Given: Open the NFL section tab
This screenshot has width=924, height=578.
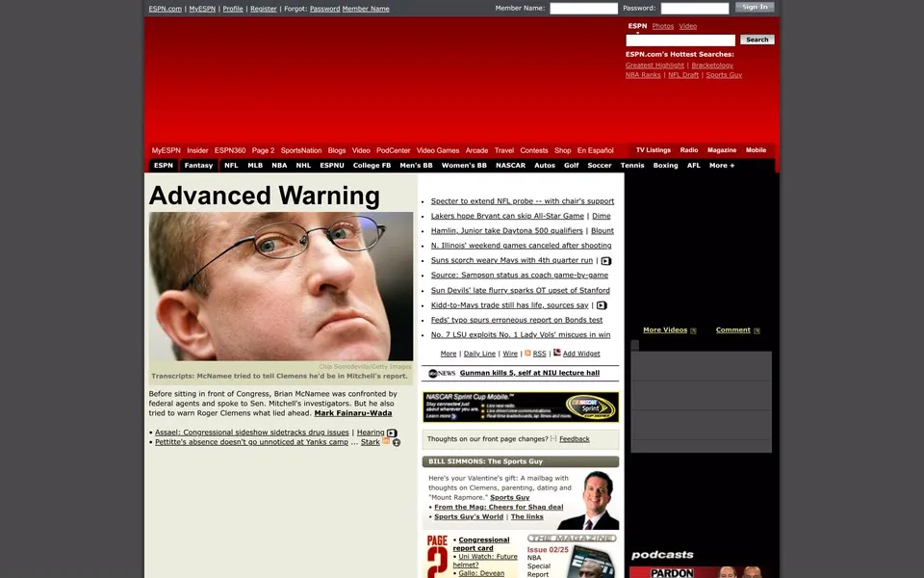Looking at the screenshot, I should [231, 166].
